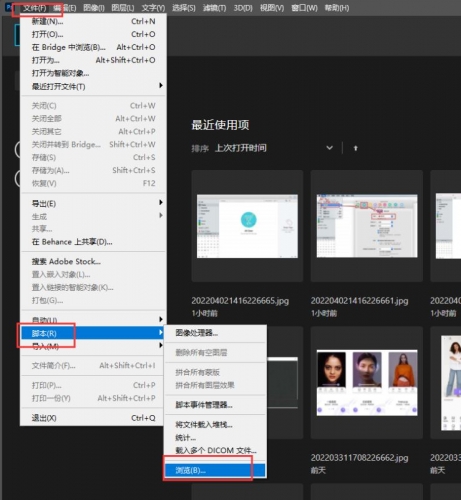This screenshot has width=461, height=500.
Task: Open the 视图(V) menu
Action: pos(272,8)
